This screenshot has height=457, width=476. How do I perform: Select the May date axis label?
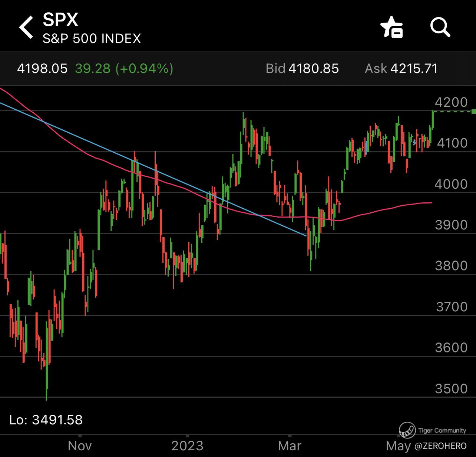click(398, 446)
